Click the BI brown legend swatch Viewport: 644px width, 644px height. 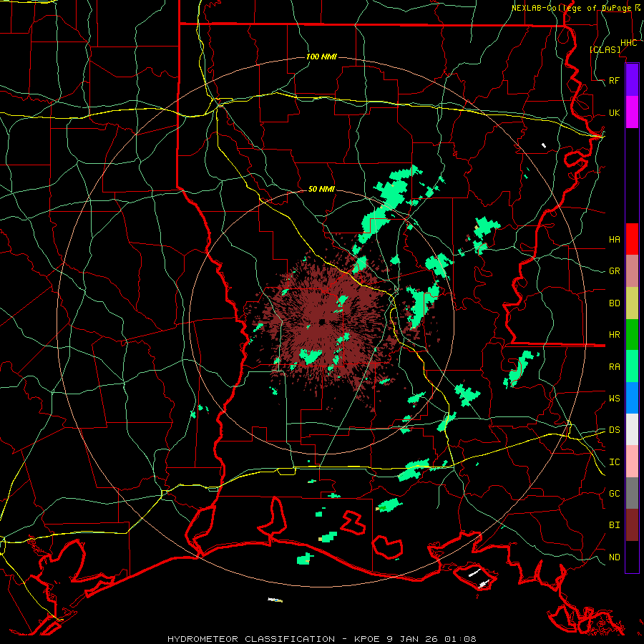tap(632, 525)
